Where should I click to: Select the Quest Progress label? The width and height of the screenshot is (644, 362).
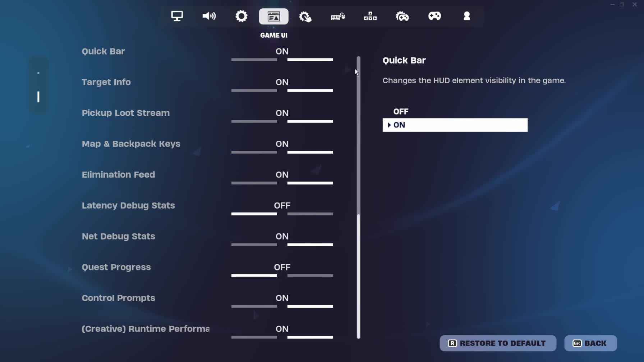click(116, 267)
